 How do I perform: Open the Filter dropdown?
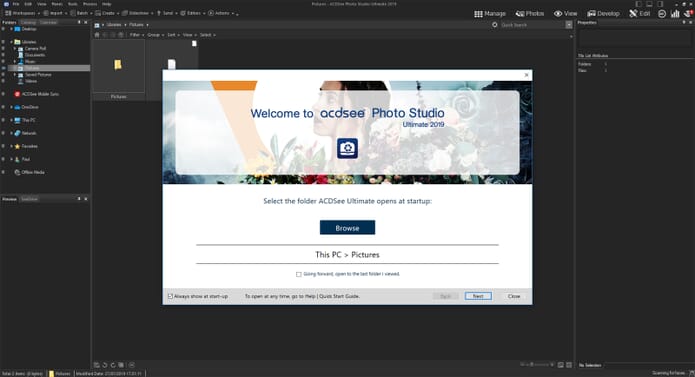point(136,35)
